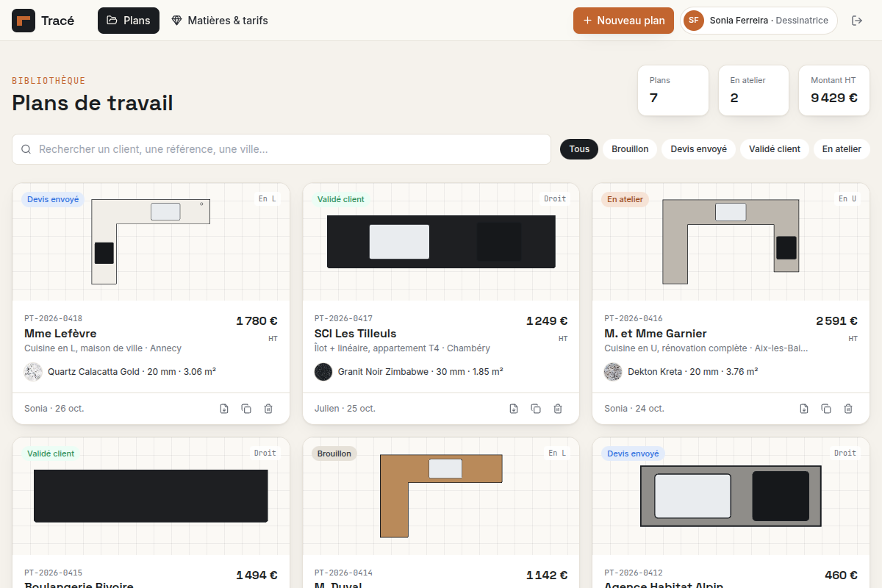Screen dimensions: 882x588
Task: Click the Quartz Calacatta Gold material swatch
Action: click(x=33, y=372)
